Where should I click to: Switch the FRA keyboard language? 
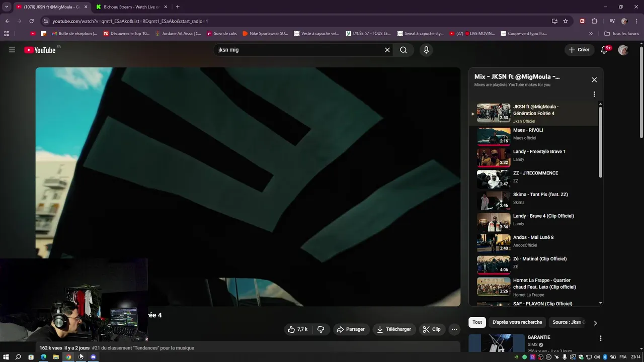623,357
